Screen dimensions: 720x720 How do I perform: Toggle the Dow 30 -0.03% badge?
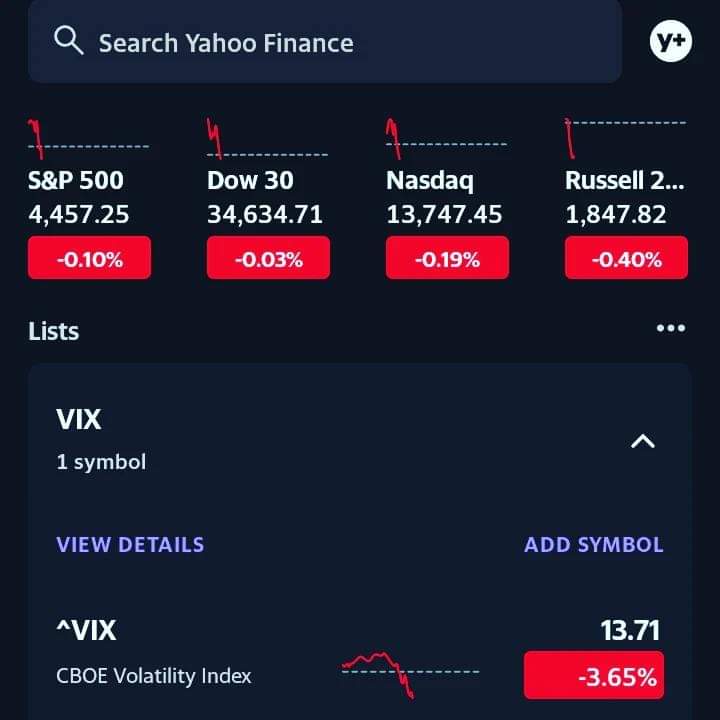point(269,258)
